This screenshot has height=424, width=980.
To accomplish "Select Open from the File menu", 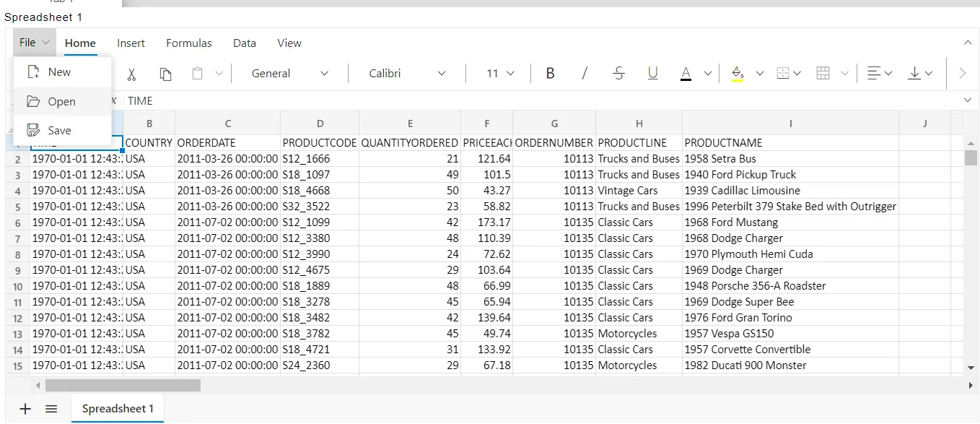I will coord(62,102).
